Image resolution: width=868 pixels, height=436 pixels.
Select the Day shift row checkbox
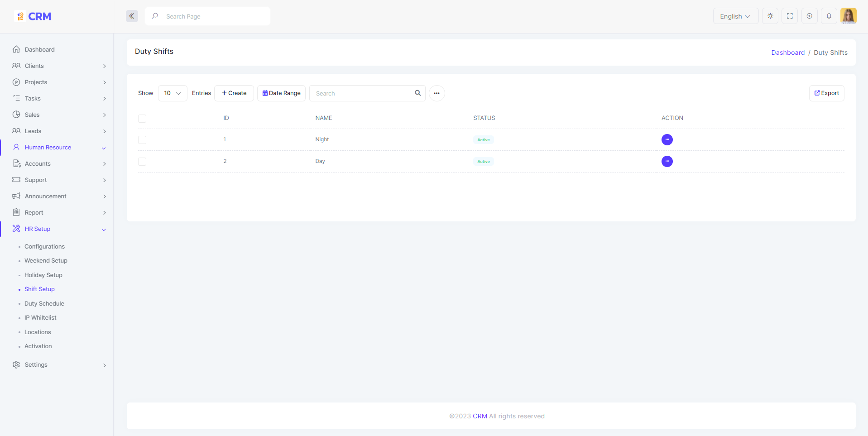(x=142, y=162)
